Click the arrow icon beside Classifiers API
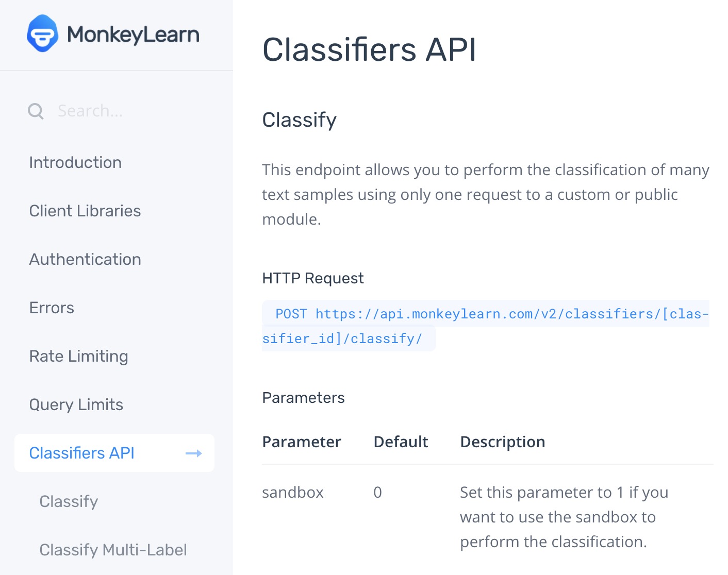Viewport: 728px width, 575px height. point(193,453)
